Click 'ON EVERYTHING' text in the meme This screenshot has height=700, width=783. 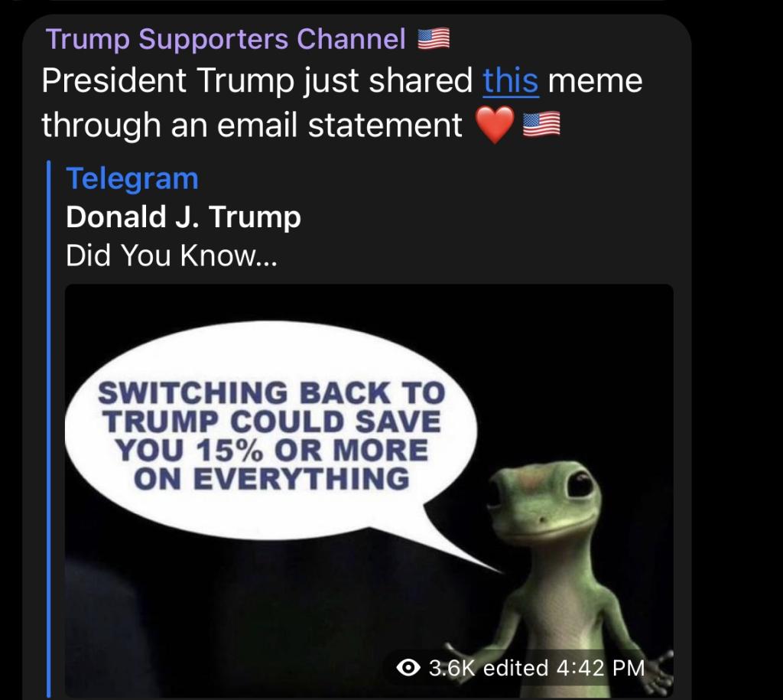click(271, 479)
